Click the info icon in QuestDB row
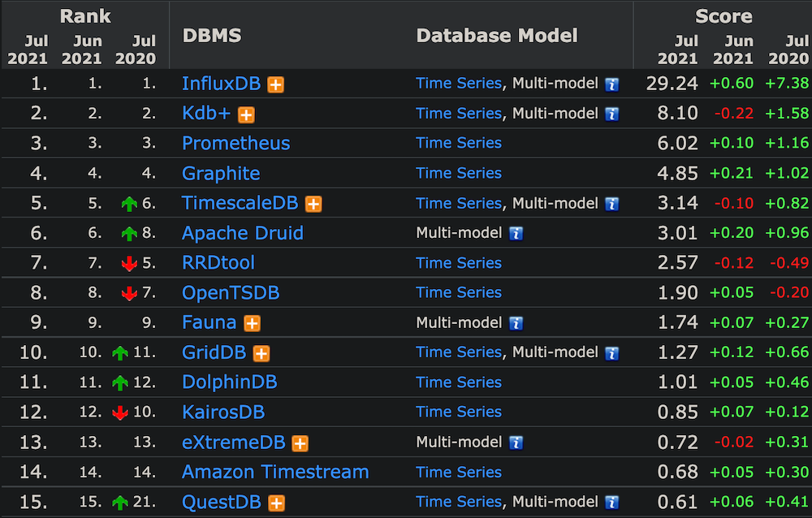812x518 pixels. [612, 503]
